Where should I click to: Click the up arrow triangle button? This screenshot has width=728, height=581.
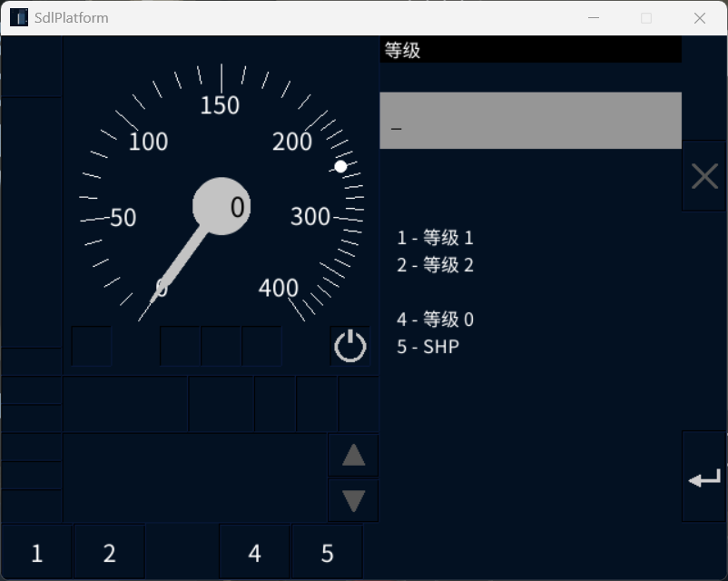click(x=353, y=455)
